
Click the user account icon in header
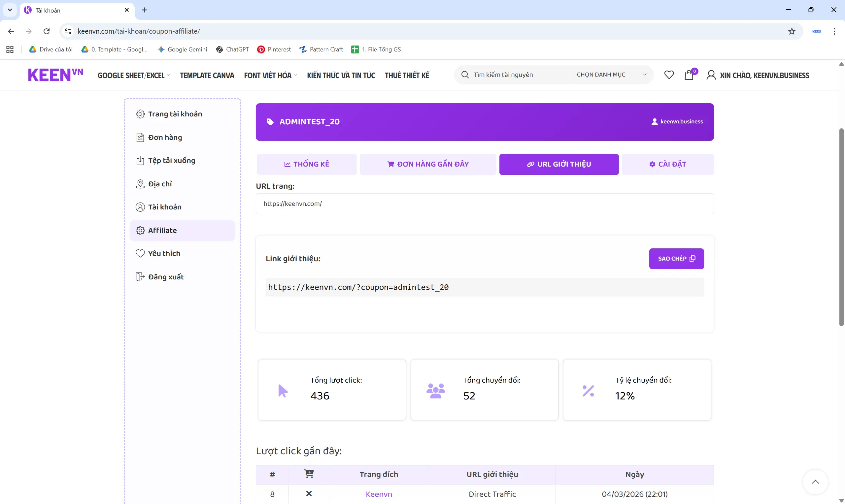pyautogui.click(x=711, y=75)
